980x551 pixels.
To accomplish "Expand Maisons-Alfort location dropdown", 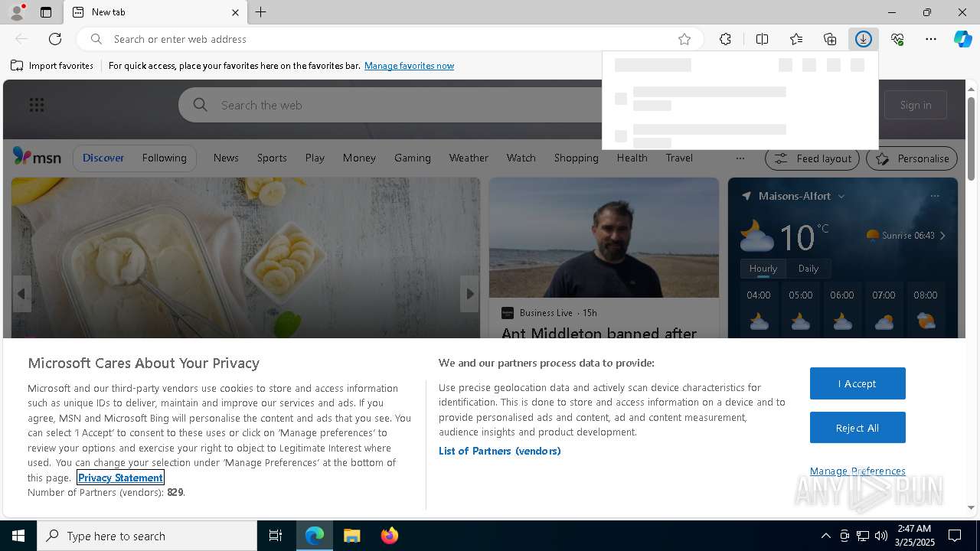I will coord(841,197).
